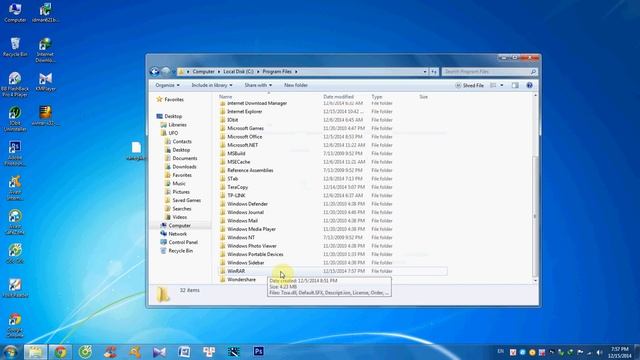Click the search magnifier icon

533,72
